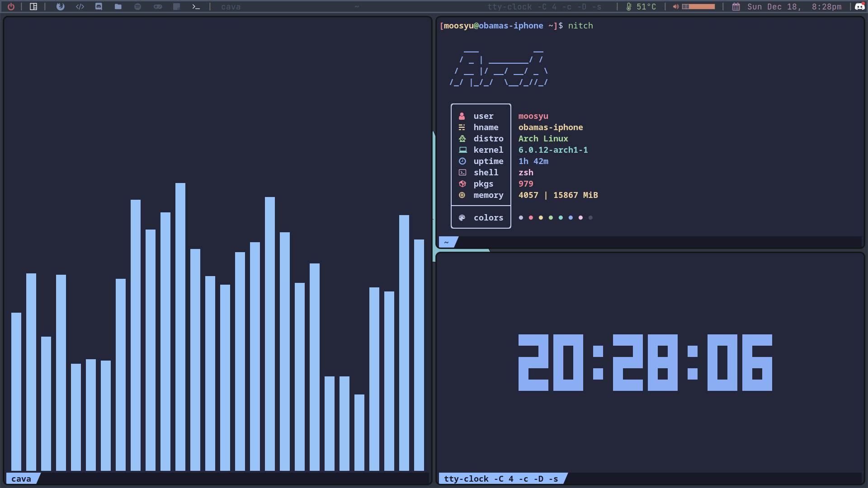Select the tty-clock window title tab
This screenshot has width=868, height=488.
click(500, 479)
